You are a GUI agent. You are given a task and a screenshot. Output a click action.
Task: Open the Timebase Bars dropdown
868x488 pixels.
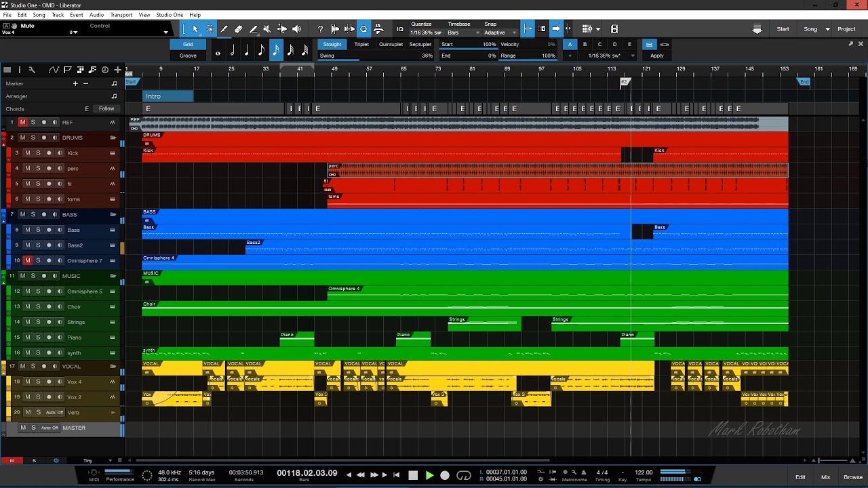coord(464,33)
